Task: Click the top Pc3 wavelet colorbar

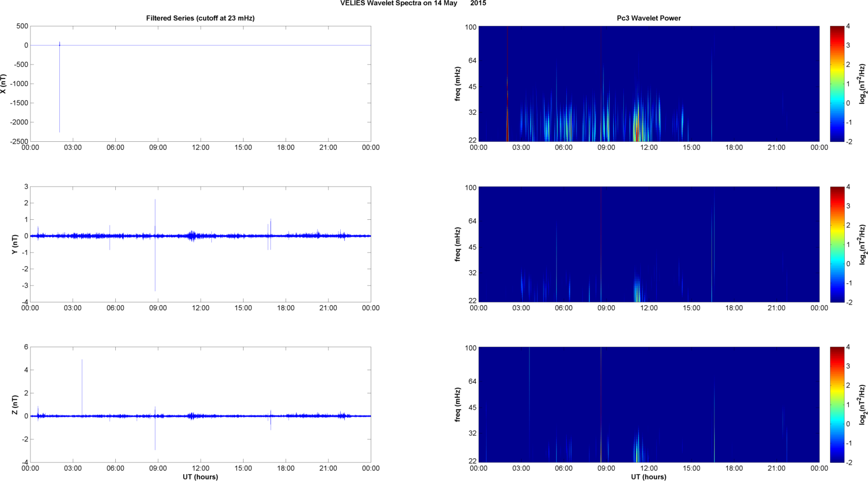Action: 837,84
